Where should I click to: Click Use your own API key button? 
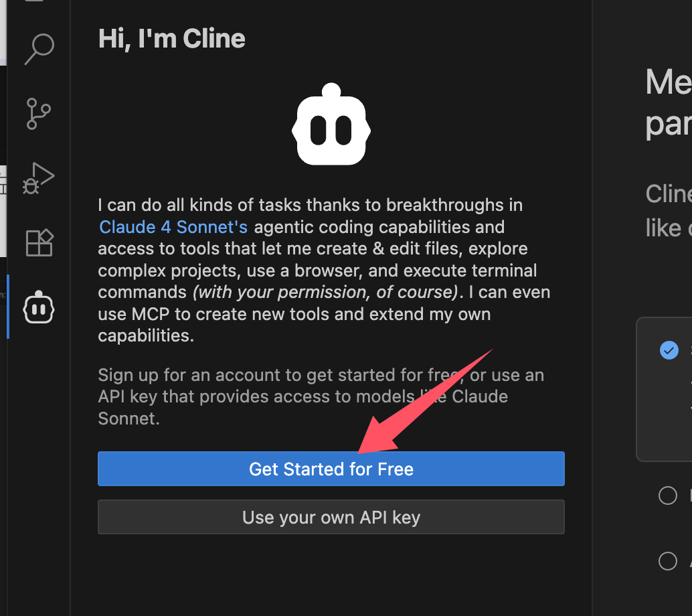[331, 517]
